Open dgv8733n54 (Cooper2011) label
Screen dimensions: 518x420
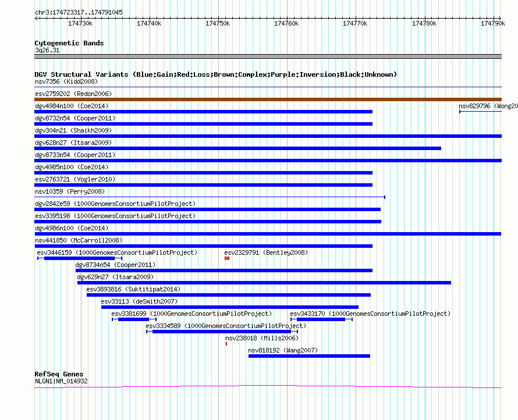pyautogui.click(x=75, y=155)
